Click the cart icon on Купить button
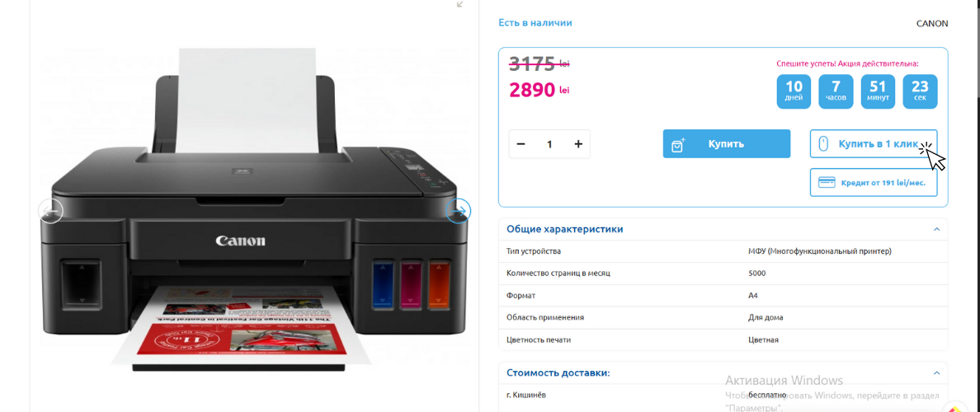 (678, 144)
